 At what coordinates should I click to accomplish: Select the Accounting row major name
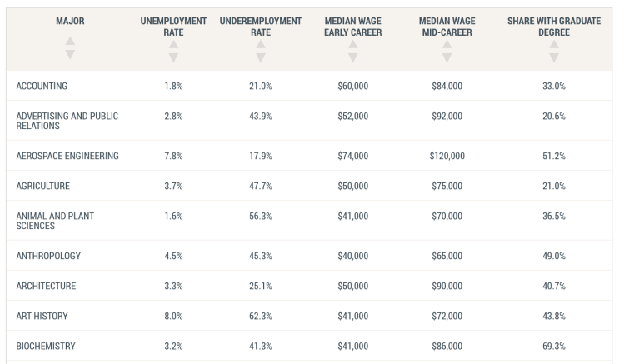42,86
